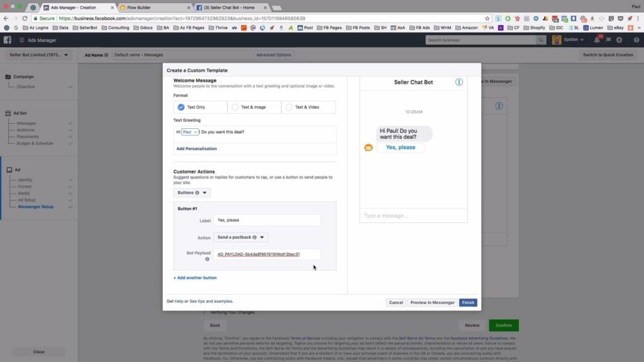The width and height of the screenshot is (644, 362).
Task: Select Objective in the campaign tree
Action: [x=25, y=87]
